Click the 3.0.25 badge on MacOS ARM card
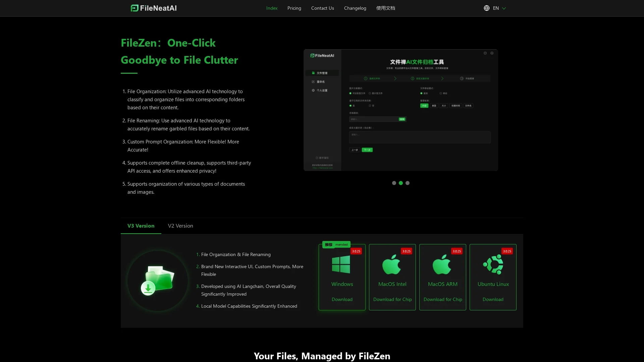644x362 pixels. coord(457,251)
